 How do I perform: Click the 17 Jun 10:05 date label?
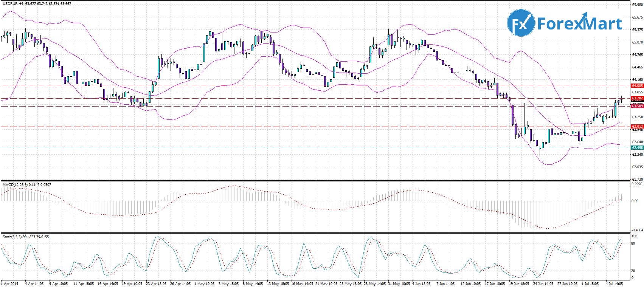point(495,284)
